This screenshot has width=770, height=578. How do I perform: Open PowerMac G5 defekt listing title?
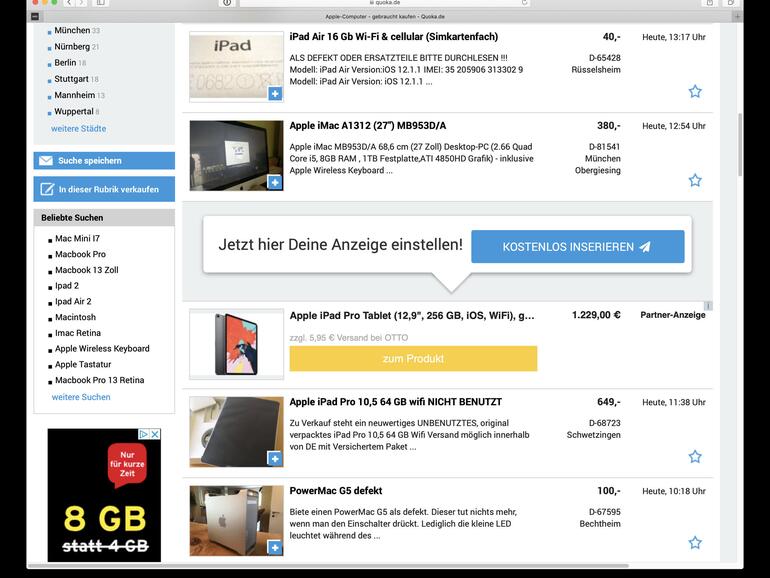pos(335,491)
